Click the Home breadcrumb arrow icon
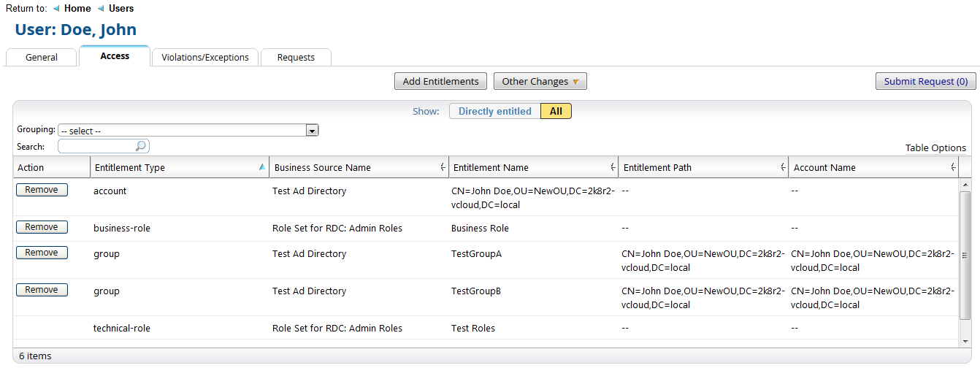This screenshot has height=368, width=980. pos(56,9)
